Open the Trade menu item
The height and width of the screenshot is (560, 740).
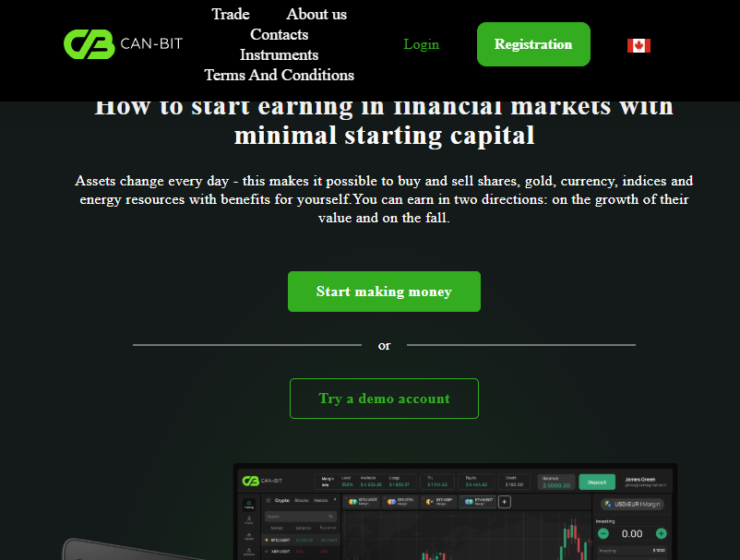click(231, 14)
